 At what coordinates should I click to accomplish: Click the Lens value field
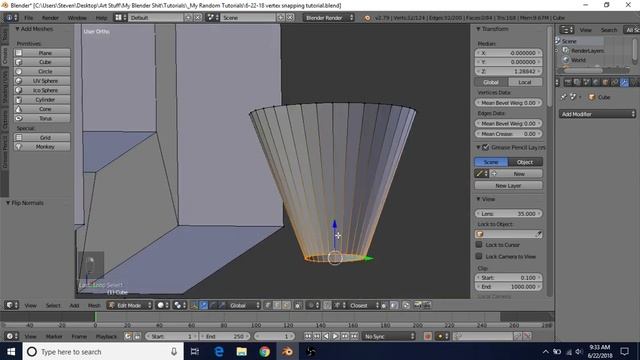[509, 213]
